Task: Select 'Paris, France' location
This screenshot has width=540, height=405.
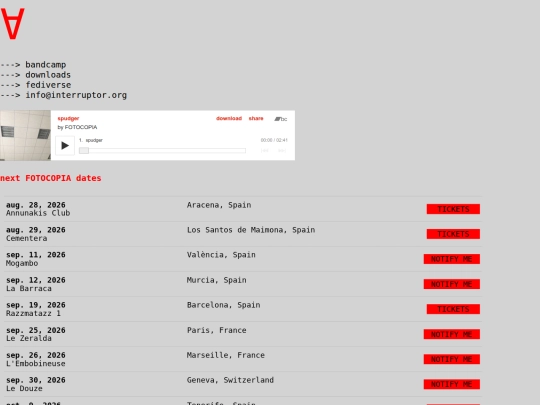Action: click(x=217, y=330)
